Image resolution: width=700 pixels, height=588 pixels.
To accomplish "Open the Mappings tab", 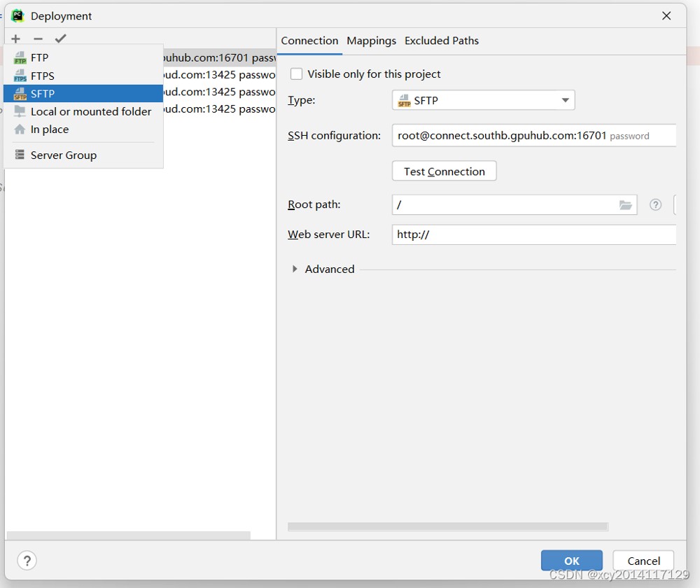I will point(371,41).
